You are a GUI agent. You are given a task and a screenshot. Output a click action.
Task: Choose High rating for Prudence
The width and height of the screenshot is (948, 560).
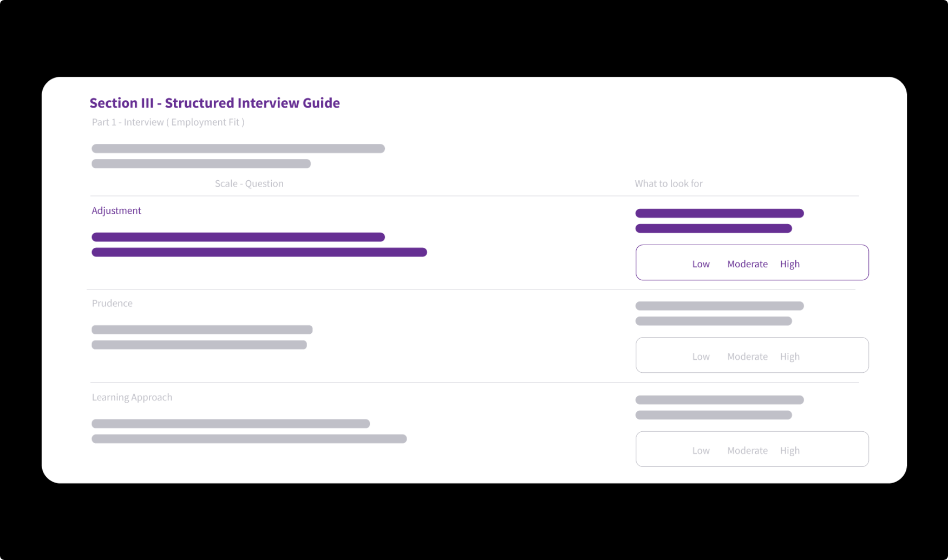pyautogui.click(x=789, y=357)
